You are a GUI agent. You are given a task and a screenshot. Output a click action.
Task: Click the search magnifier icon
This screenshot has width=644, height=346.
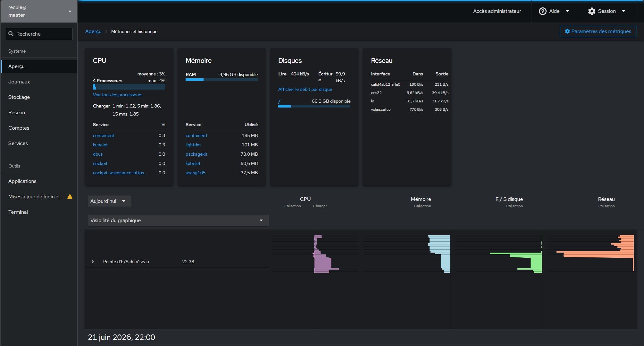tap(11, 34)
